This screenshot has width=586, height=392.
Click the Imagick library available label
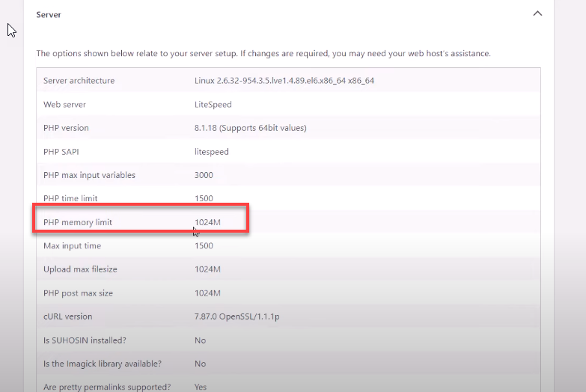click(x=103, y=364)
